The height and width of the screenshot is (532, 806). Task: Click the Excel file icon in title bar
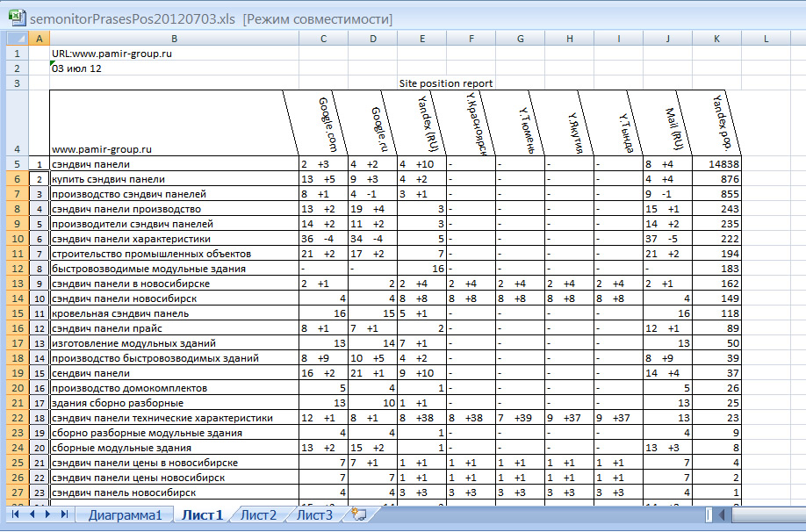[17, 18]
